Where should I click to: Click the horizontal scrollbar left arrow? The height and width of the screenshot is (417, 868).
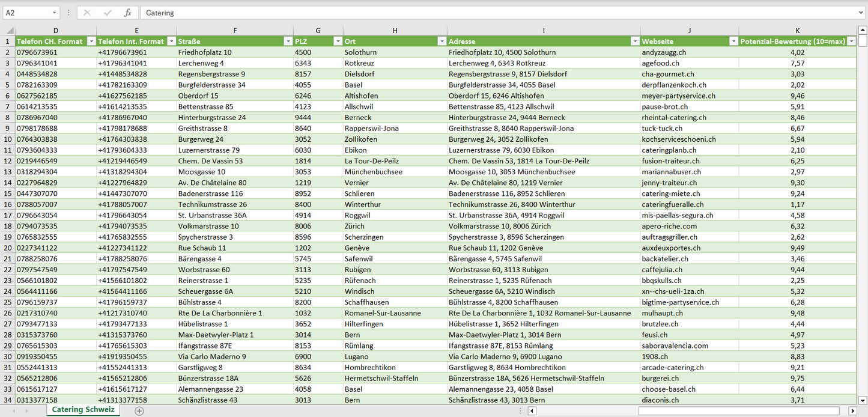532,411
